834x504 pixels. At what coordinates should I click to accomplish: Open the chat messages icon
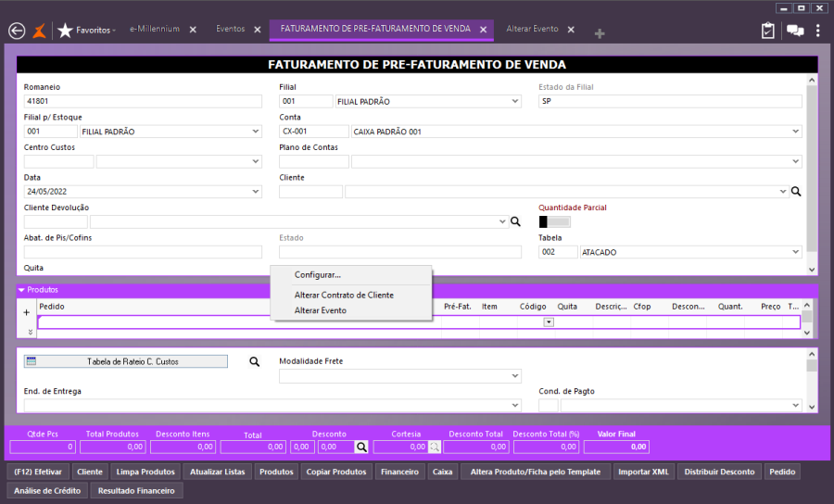pos(795,31)
